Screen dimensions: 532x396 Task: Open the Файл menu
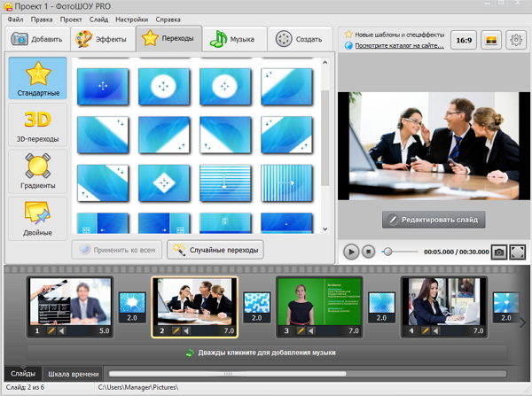[x=15, y=19]
